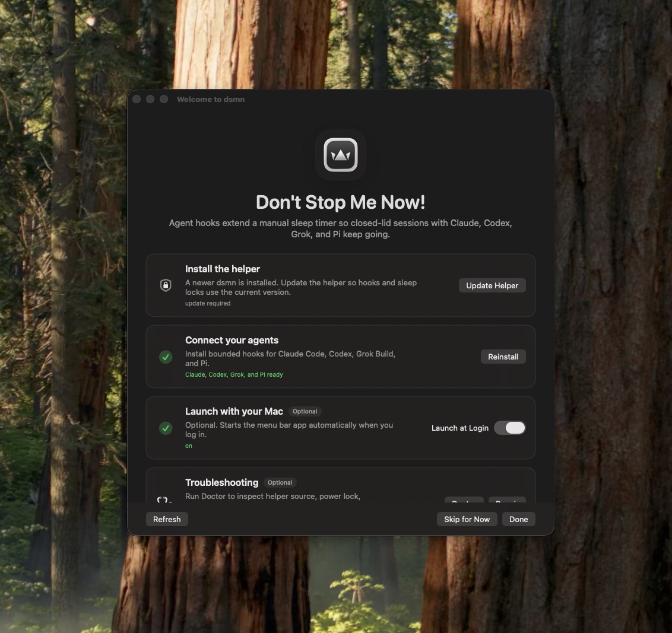Viewport: 672px width, 633px height.
Task: Click the Optional badge beside Troubleshooting
Action: [x=280, y=482]
